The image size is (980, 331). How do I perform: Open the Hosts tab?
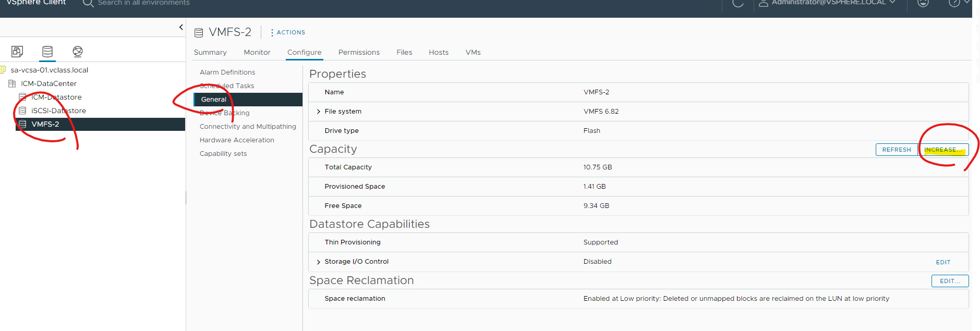439,52
